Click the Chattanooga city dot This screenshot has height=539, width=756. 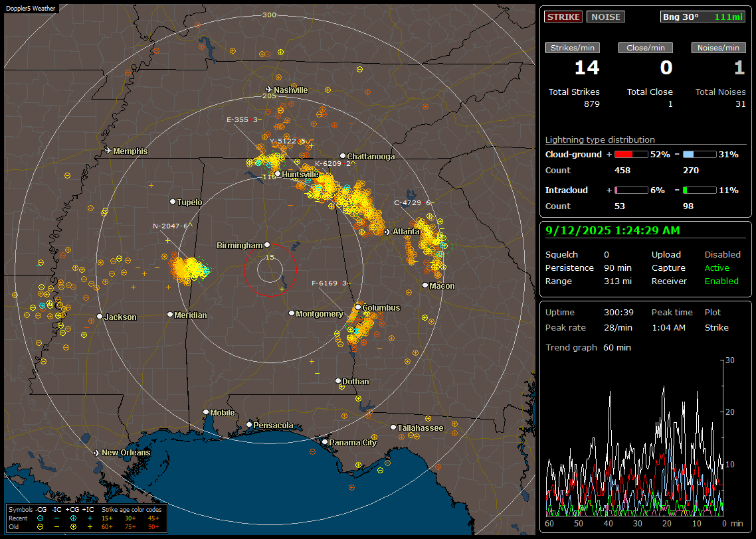343,155
